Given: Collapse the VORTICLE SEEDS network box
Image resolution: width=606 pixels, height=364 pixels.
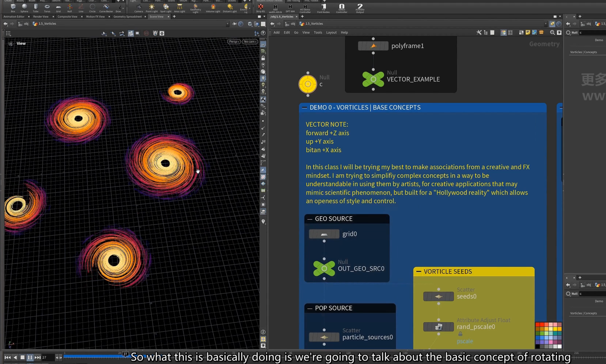Looking at the screenshot, I should click(419, 272).
